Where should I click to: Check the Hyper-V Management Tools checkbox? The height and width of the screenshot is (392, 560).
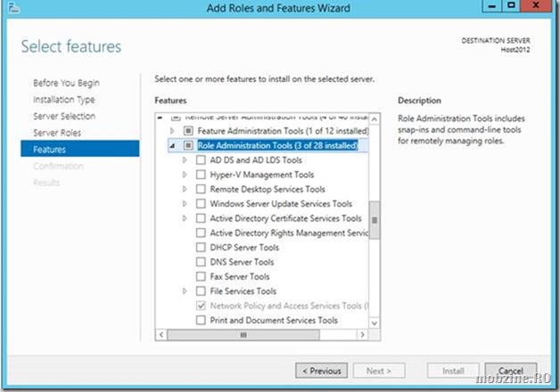(201, 175)
